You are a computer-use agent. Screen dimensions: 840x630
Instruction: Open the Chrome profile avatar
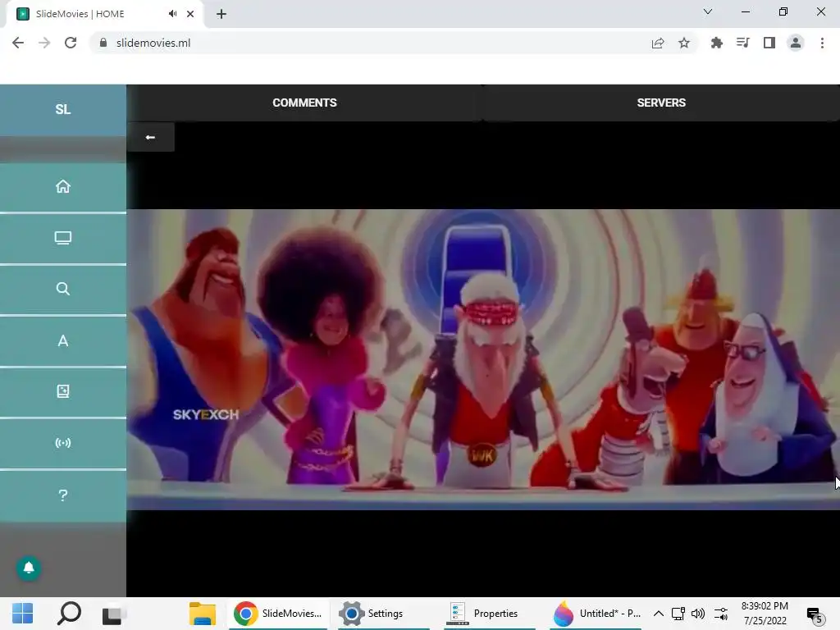[796, 43]
